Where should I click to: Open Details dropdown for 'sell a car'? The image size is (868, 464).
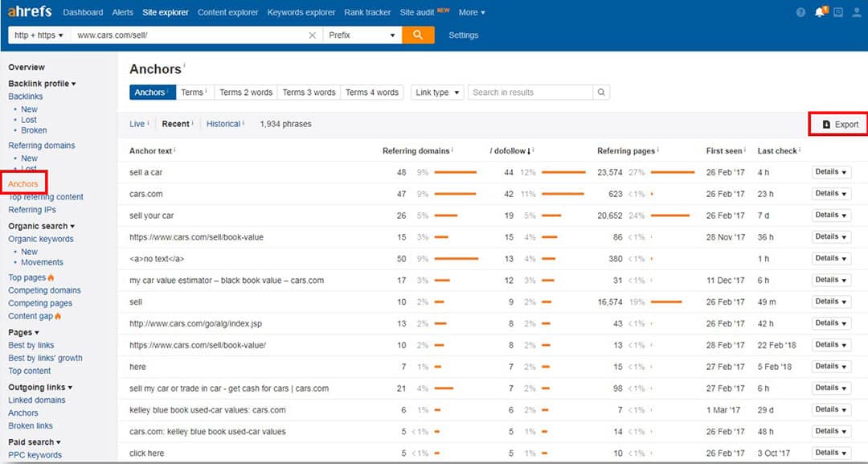831,172
